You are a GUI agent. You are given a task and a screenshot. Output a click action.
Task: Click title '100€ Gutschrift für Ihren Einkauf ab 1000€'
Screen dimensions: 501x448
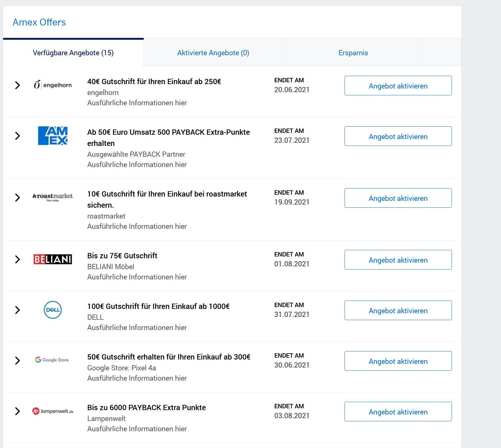click(x=158, y=306)
